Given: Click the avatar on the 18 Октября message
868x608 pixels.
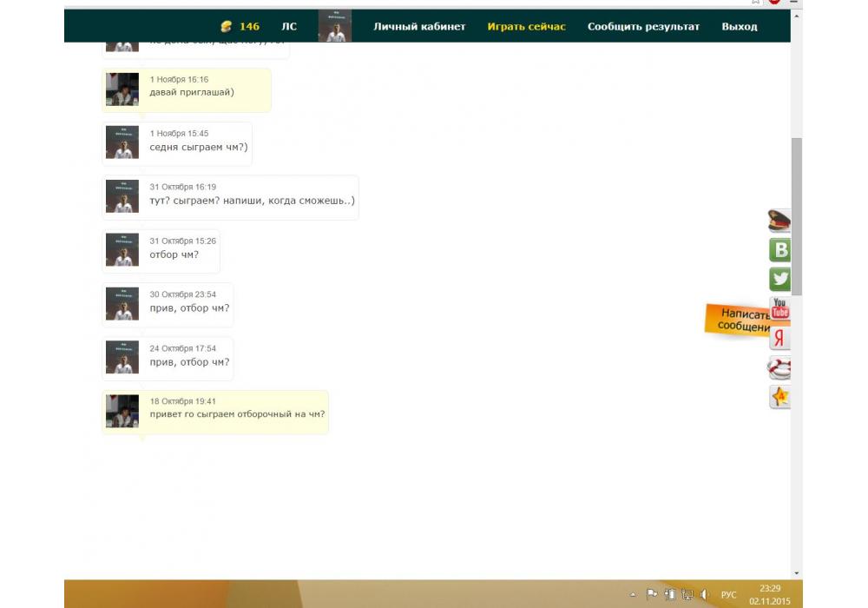Looking at the screenshot, I should click(x=122, y=412).
